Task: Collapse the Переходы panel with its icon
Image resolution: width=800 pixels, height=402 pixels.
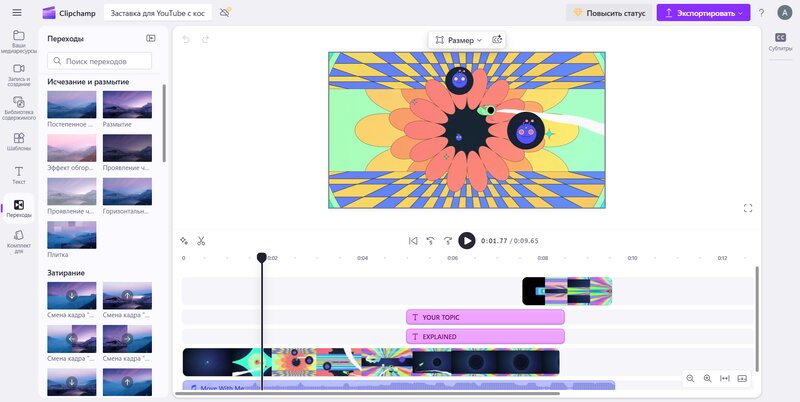Action: coord(151,38)
